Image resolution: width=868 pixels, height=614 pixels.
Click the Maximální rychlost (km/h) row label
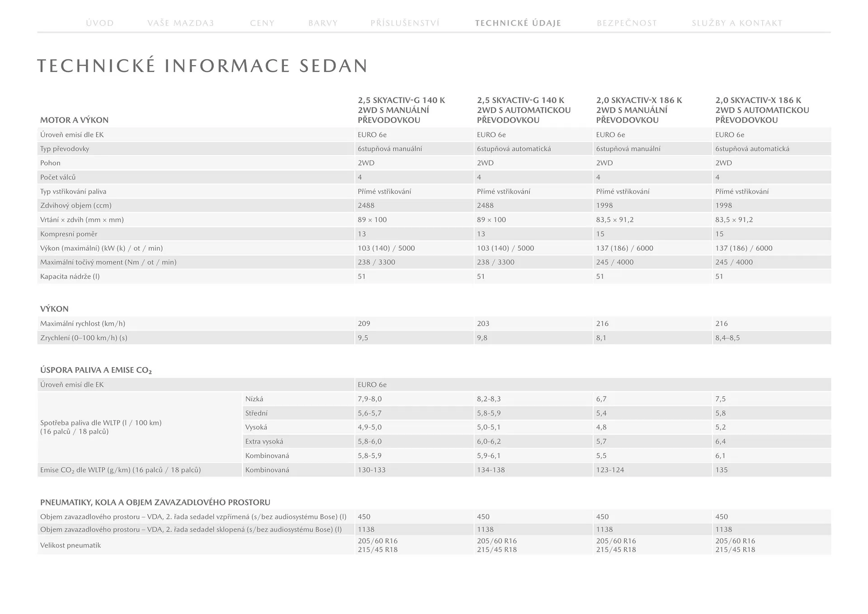(x=83, y=324)
